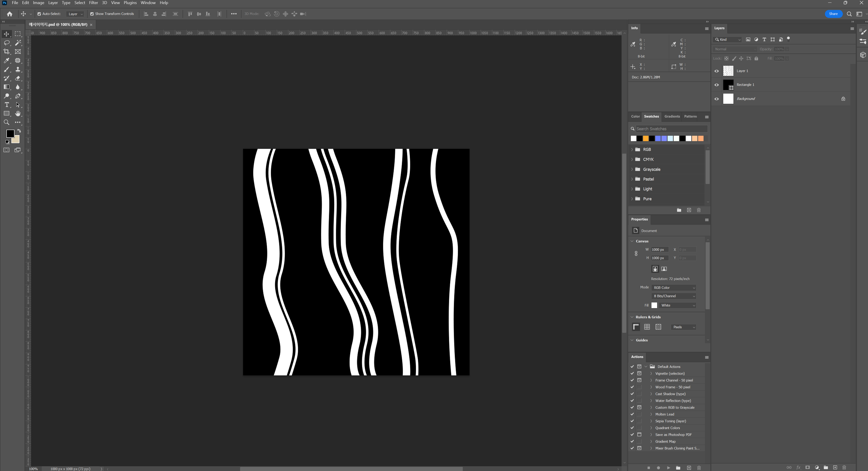The image size is (868, 471).
Task: Select the Frame tool
Action: tap(18, 52)
